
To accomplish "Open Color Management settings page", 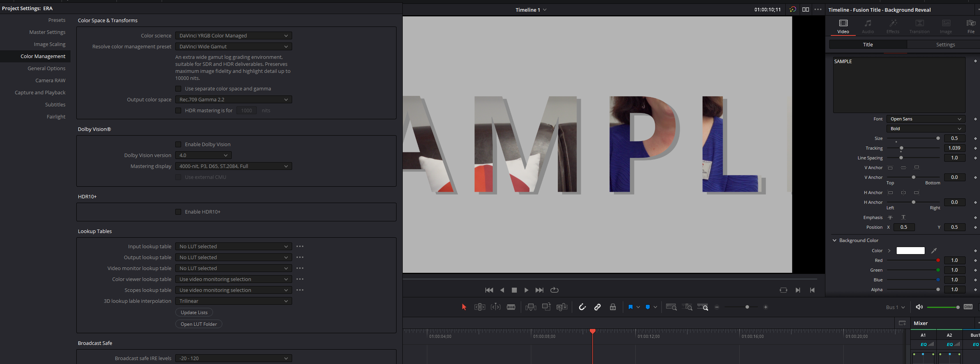I will [x=43, y=56].
